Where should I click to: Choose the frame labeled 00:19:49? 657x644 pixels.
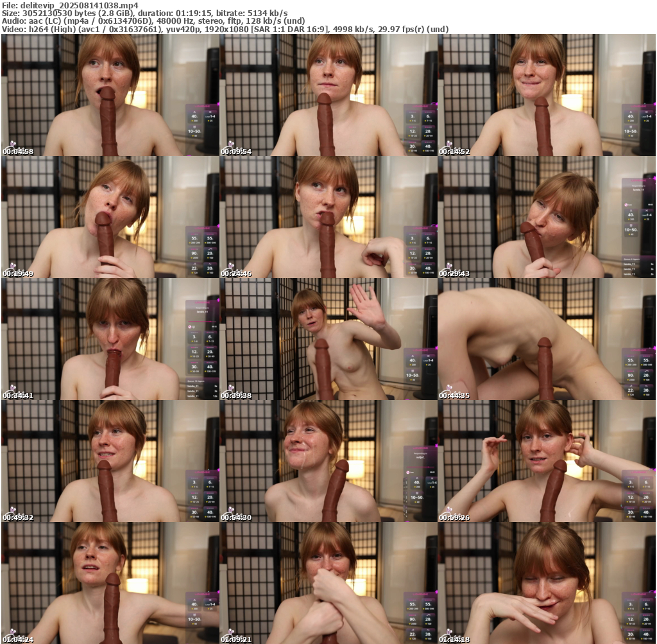click(x=110, y=217)
